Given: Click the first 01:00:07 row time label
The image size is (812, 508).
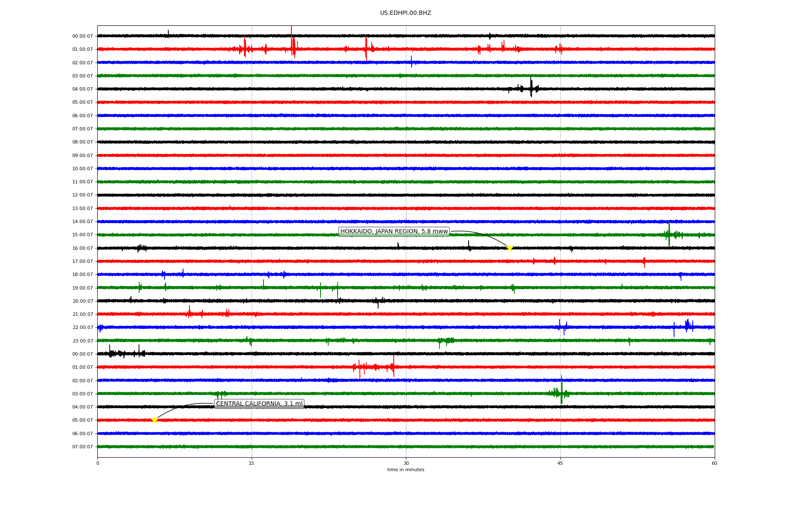Looking at the screenshot, I should [82, 50].
